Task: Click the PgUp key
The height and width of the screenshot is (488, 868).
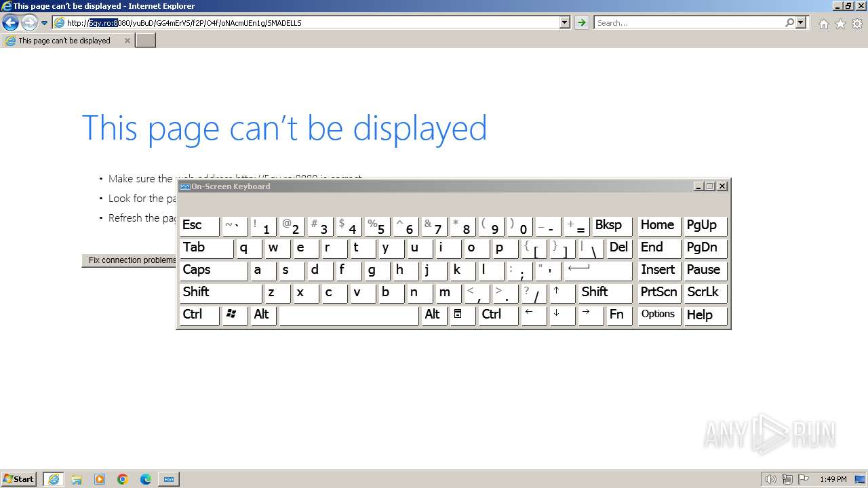Action: (705, 226)
